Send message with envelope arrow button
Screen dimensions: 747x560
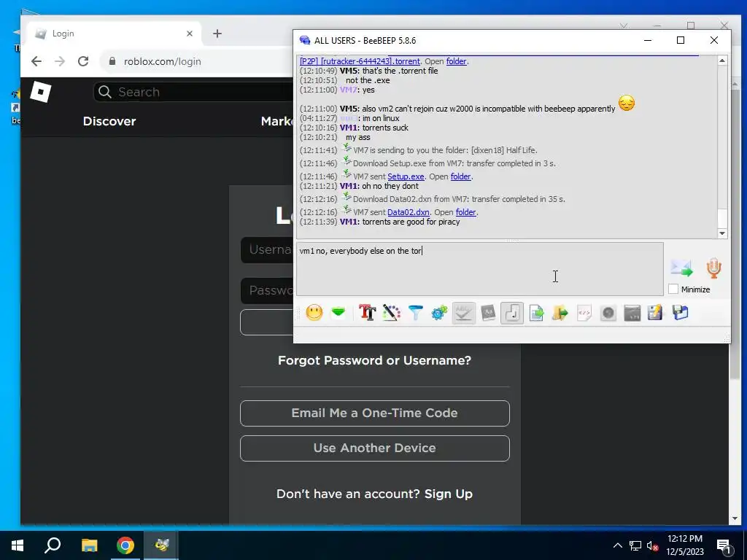[682, 268]
